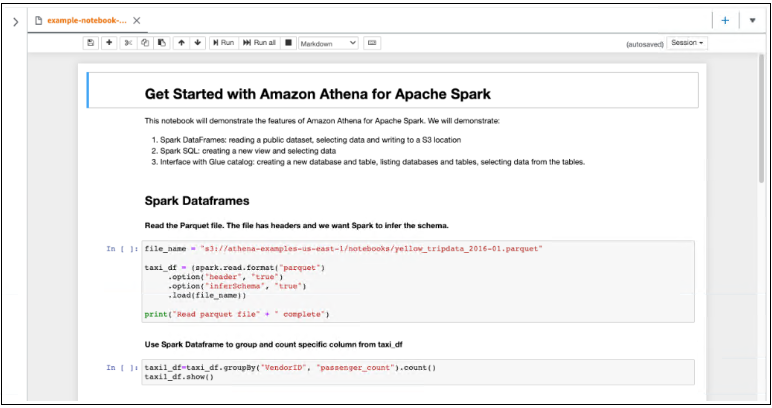This screenshot has width=772, height=408.
Task: Expand the Session dropdown menu
Action: pyautogui.click(x=687, y=43)
